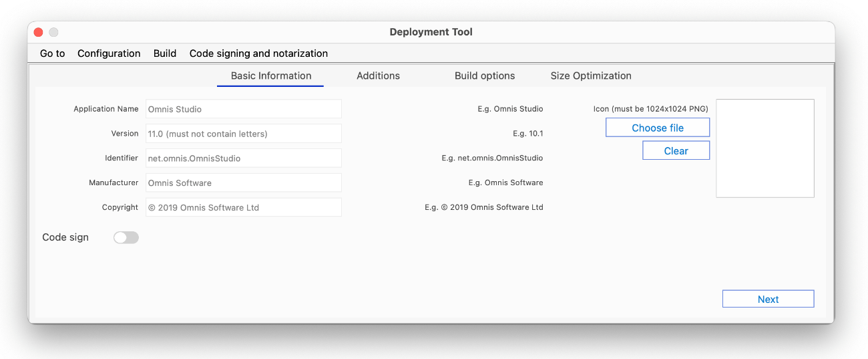Click the 'Copyright' label
Image resolution: width=868 pixels, height=359 pixels.
tap(120, 207)
